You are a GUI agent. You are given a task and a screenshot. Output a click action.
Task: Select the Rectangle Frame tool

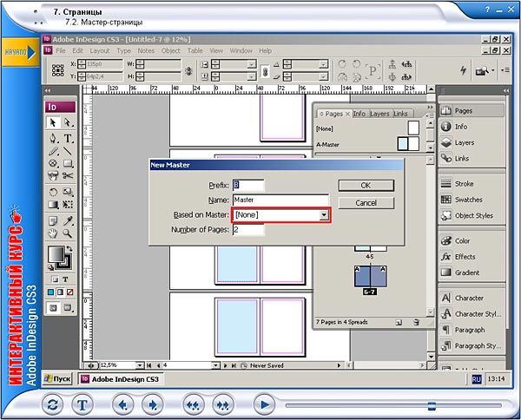(53, 163)
